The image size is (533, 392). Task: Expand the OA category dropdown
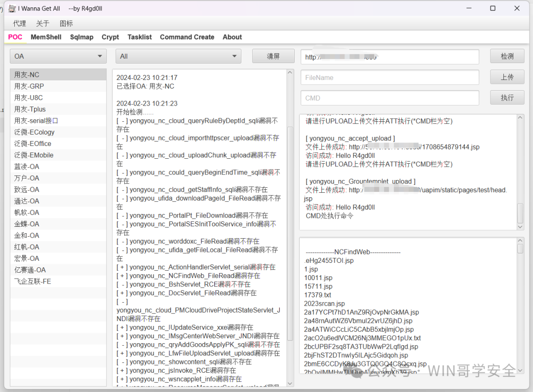pyautogui.click(x=58, y=56)
